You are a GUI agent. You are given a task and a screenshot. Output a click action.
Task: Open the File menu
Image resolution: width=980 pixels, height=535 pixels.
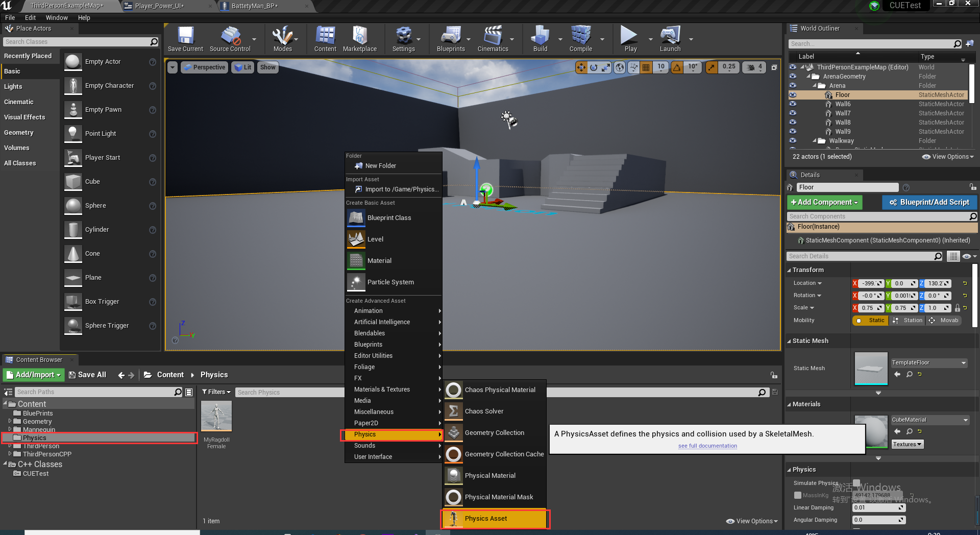coord(10,17)
